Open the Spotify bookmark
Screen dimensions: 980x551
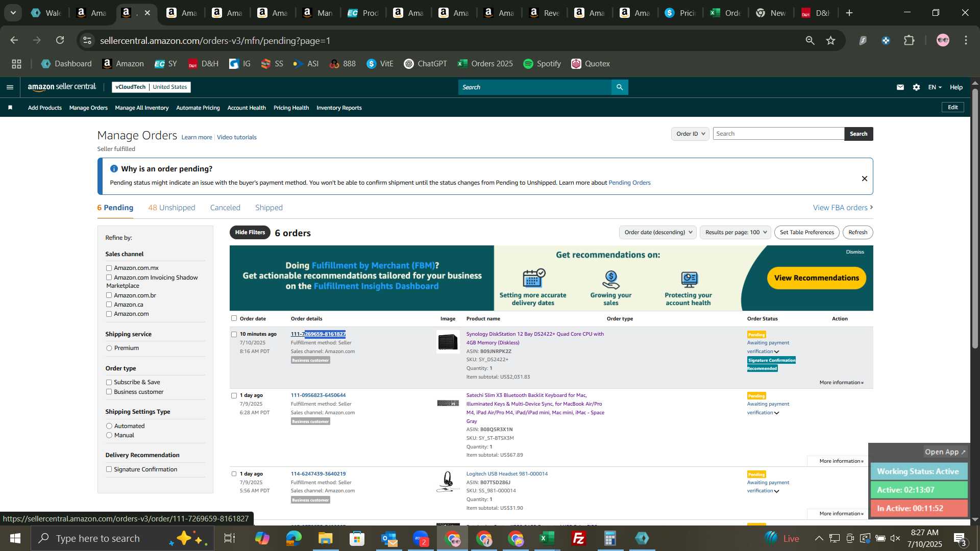(542, 64)
